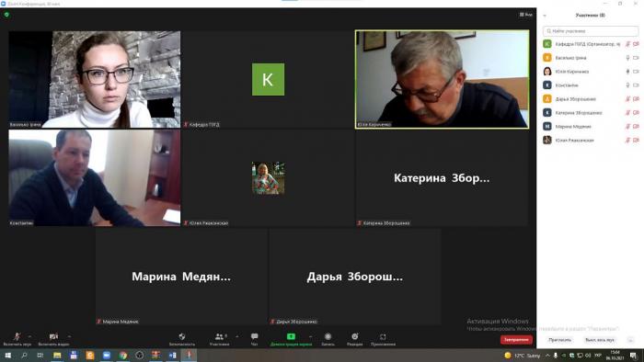Click muted mic icon for Юлия Ржаксинская row
Screen dimensions: 644x362
pos(627,141)
